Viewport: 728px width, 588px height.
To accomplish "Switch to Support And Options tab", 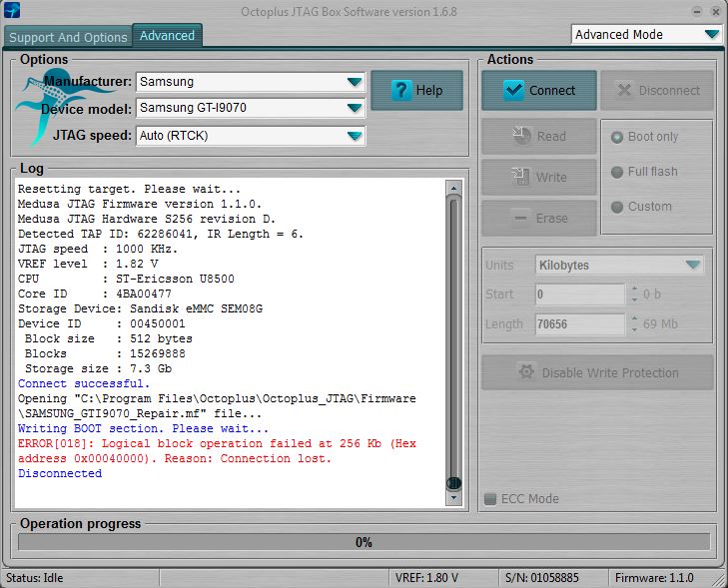I will pos(68,37).
